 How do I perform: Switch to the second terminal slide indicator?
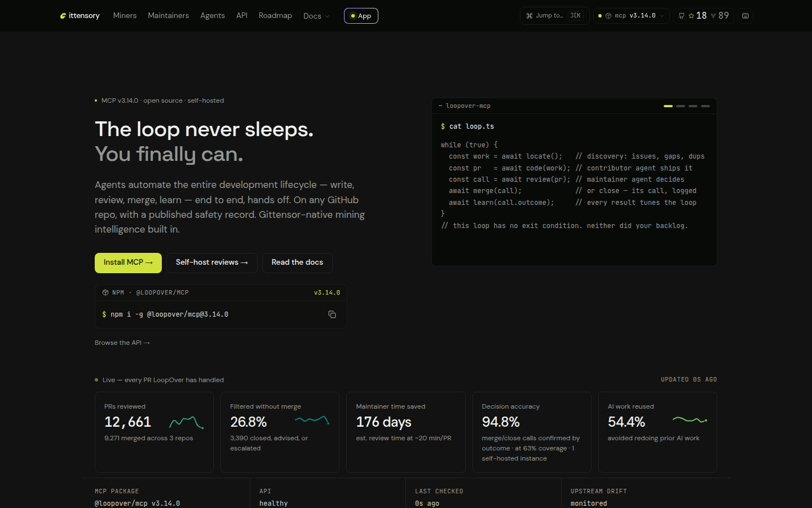(x=681, y=106)
